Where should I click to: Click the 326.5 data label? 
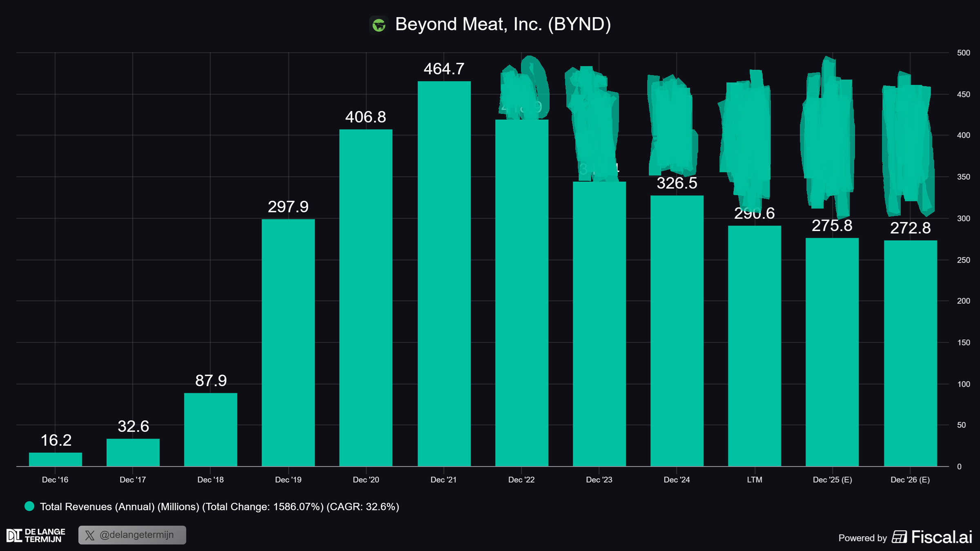[677, 183]
